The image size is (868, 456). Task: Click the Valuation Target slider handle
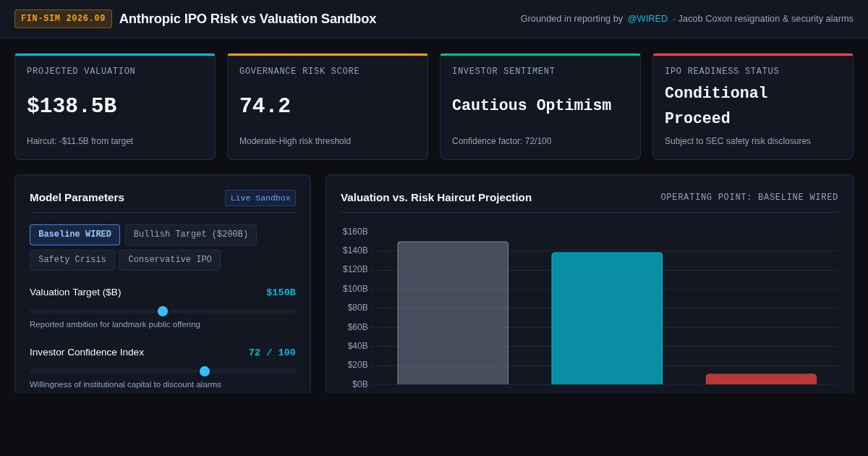click(x=163, y=311)
